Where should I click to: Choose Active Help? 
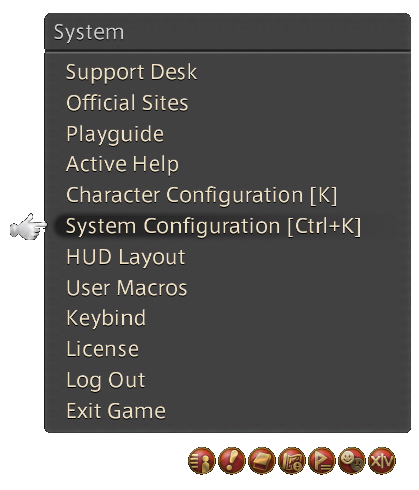click(x=122, y=164)
